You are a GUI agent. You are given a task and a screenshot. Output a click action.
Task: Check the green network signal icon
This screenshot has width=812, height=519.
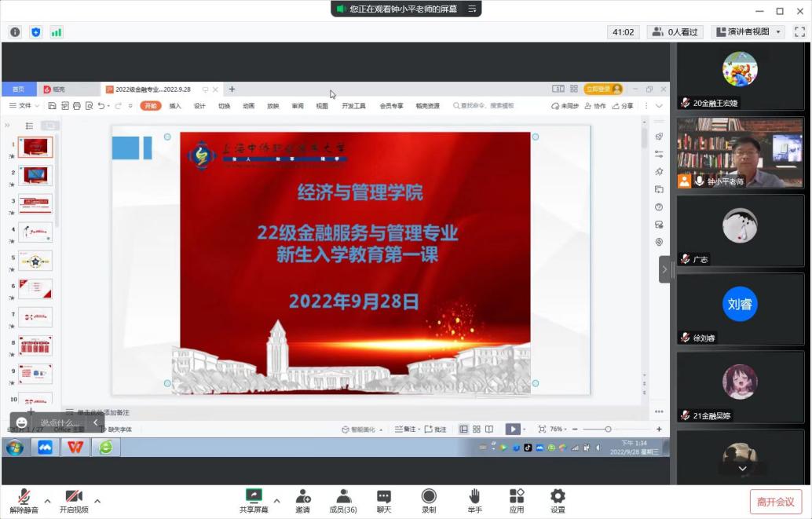pyautogui.click(x=57, y=32)
